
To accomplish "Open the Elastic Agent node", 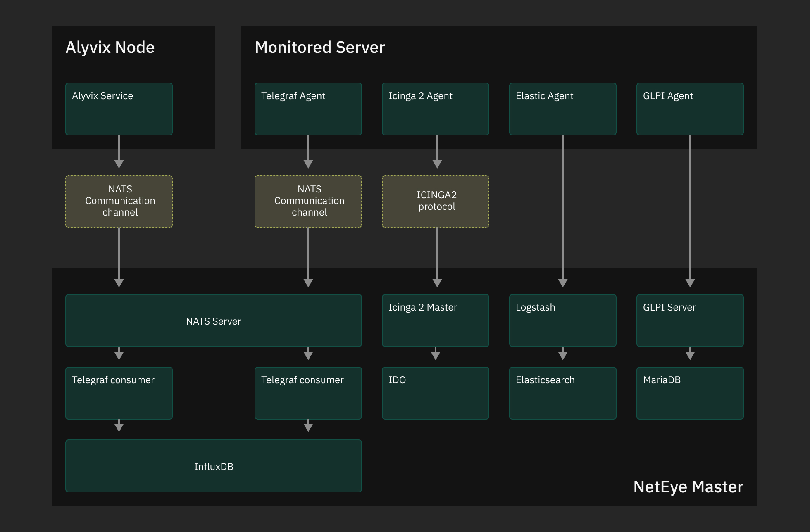I will 562,109.
